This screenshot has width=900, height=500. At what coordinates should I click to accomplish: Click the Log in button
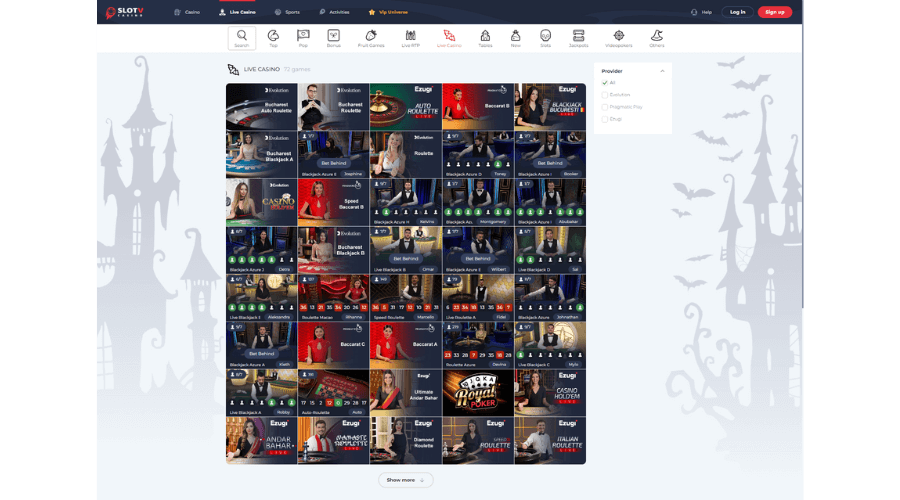(738, 12)
